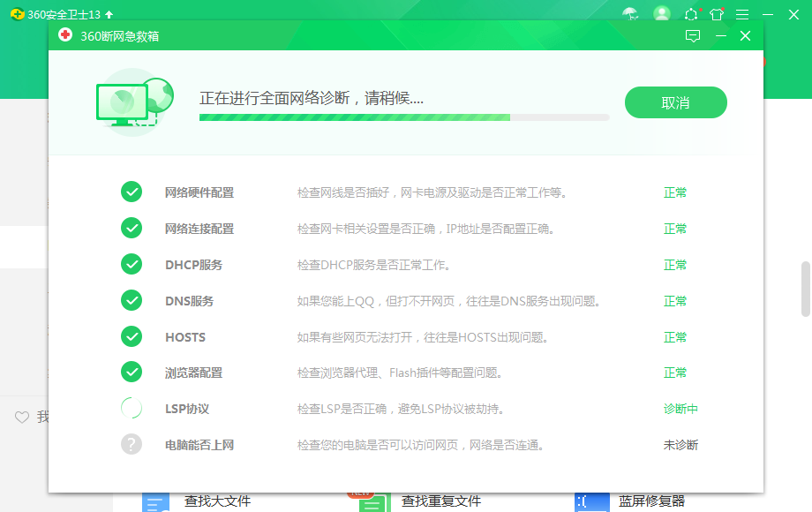Toggle the heart icon next to 我
Viewport: 812px width, 512px height.
(x=21, y=418)
